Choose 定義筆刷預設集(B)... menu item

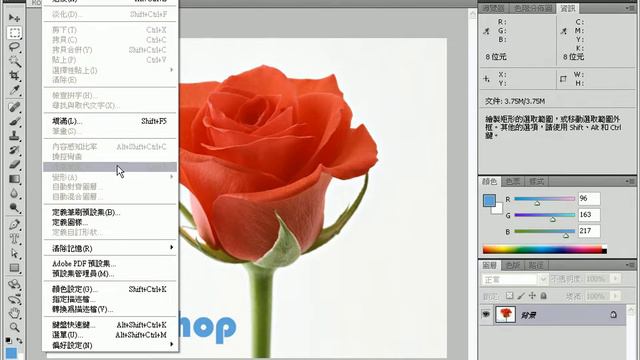[110, 212]
